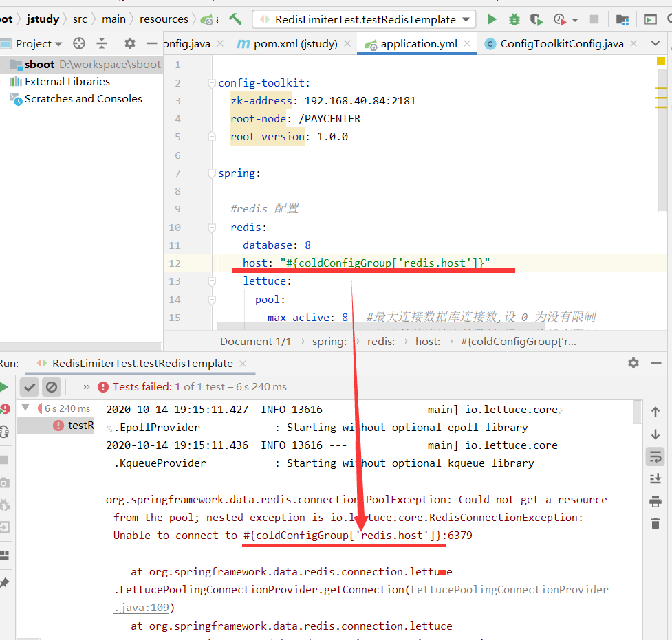
Task: Open the Project panel settings gear
Action: tap(130, 43)
